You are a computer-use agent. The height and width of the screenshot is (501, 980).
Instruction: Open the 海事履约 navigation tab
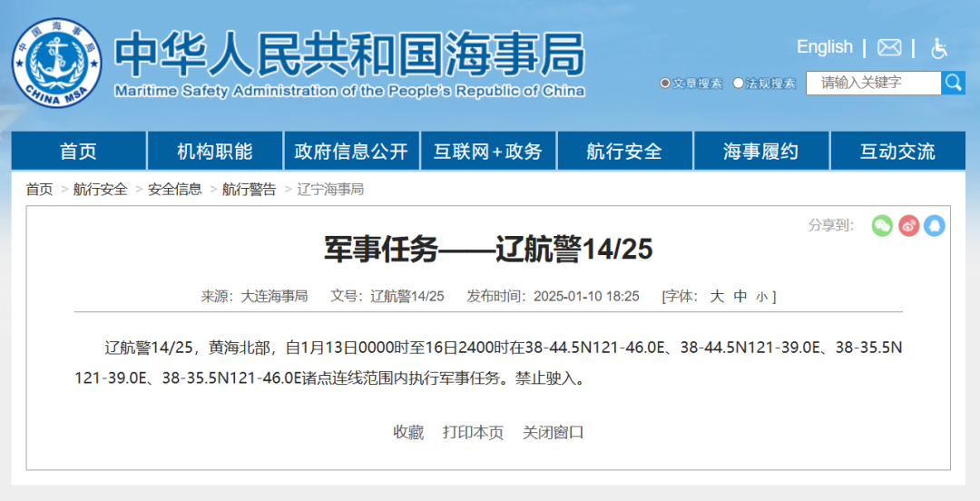coord(761,151)
